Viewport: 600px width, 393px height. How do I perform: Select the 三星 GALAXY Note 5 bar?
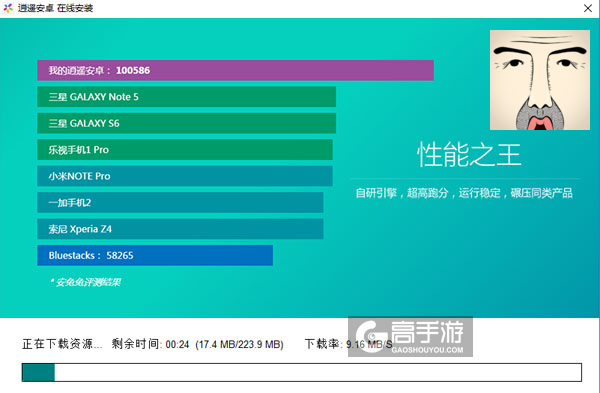pyautogui.click(x=186, y=97)
